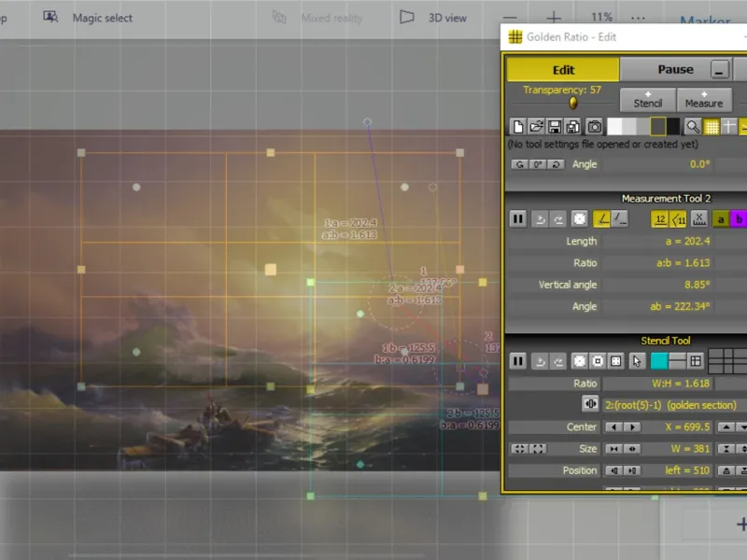
Task: Open the cyan stencil color swatch
Action: tap(659, 361)
